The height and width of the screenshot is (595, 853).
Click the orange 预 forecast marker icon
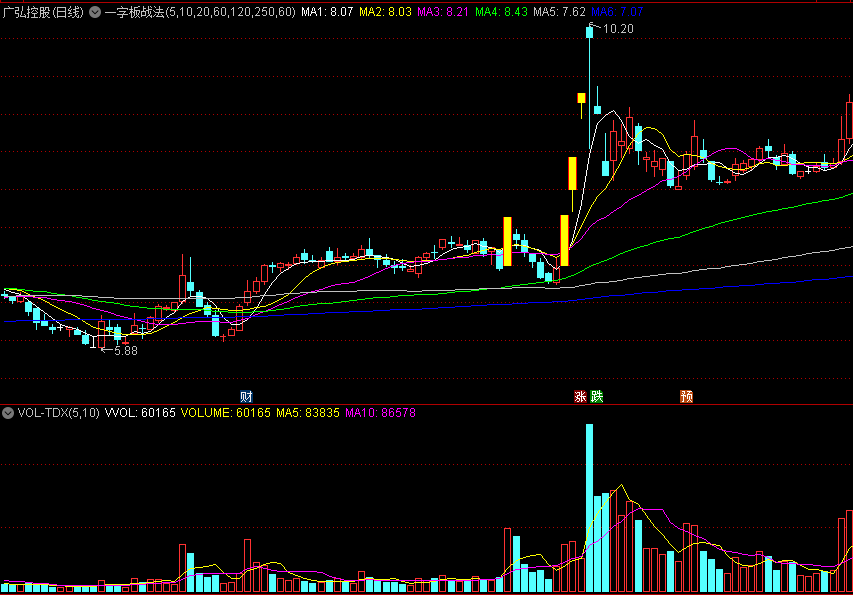687,396
